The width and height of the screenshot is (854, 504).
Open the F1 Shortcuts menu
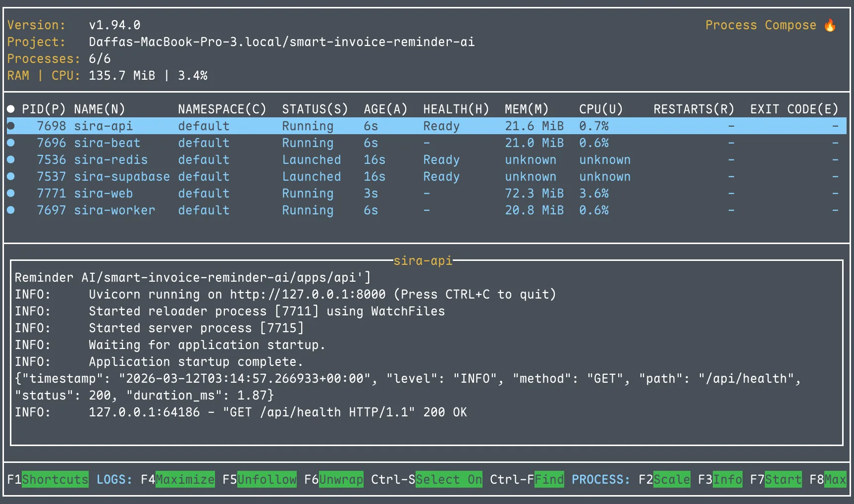pyautogui.click(x=54, y=479)
